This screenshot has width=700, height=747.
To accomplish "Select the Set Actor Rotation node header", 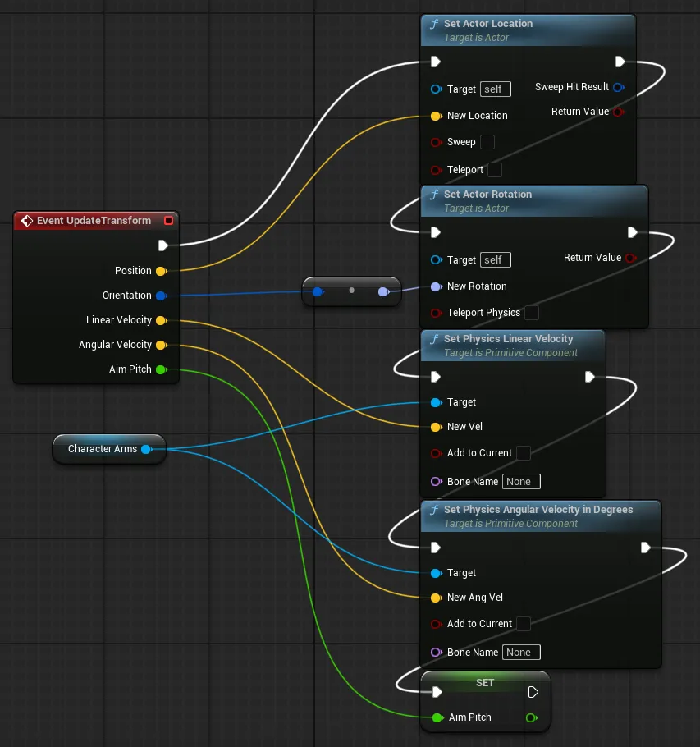I will (534, 201).
